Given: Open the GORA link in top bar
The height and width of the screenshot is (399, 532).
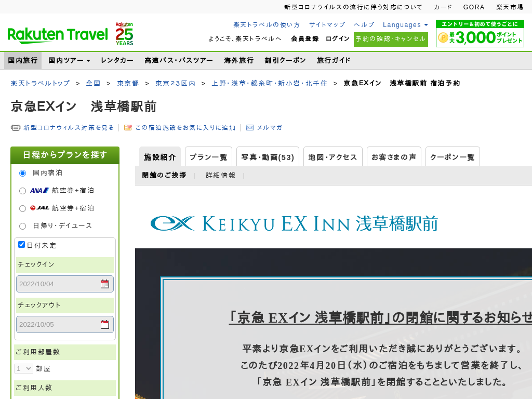Looking at the screenshot, I should click(x=474, y=7).
